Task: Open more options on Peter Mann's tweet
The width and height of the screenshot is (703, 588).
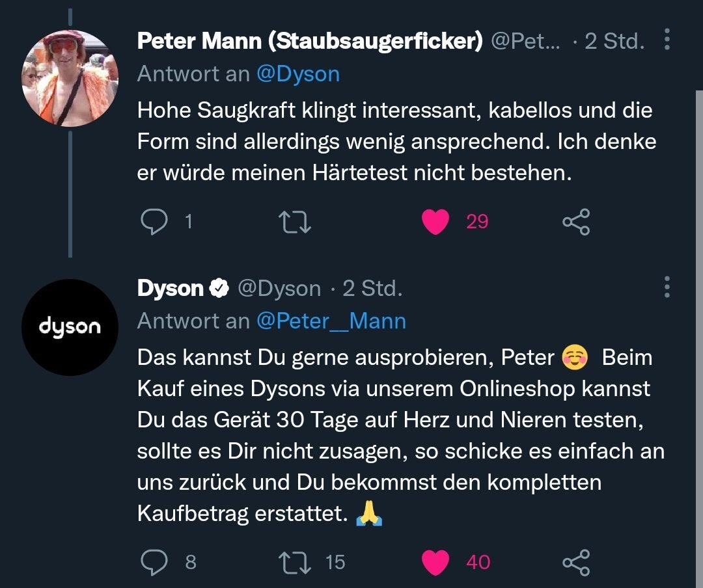Action: [x=667, y=40]
